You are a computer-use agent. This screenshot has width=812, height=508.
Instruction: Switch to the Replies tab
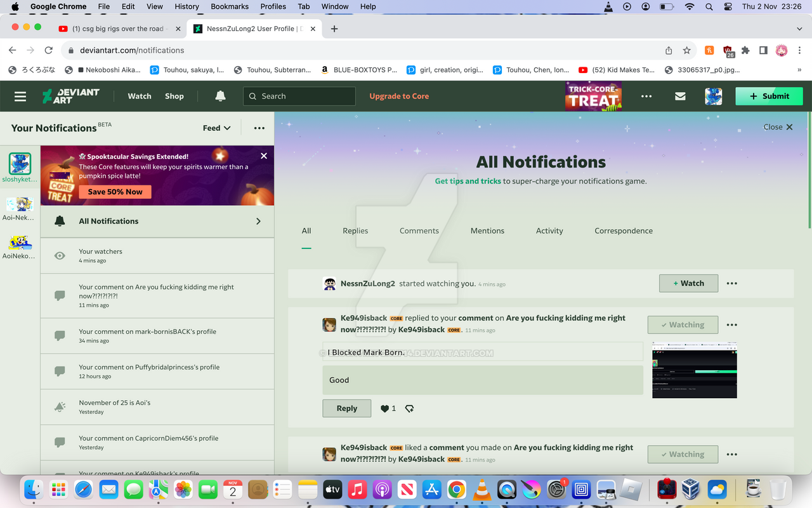pos(355,231)
